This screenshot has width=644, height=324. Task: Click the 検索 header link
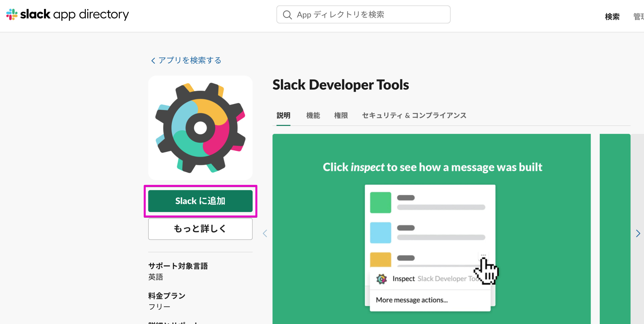tap(612, 17)
